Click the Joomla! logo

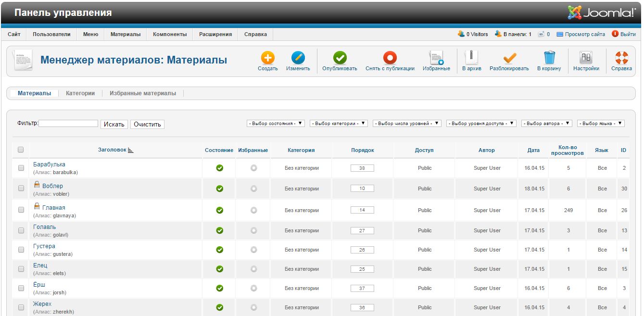601,13
